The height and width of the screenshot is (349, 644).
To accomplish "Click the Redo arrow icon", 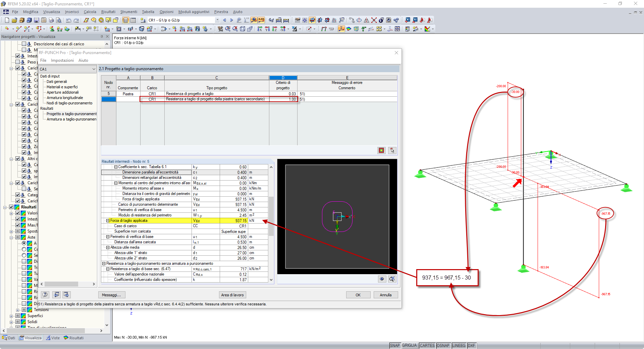I will coord(76,20).
